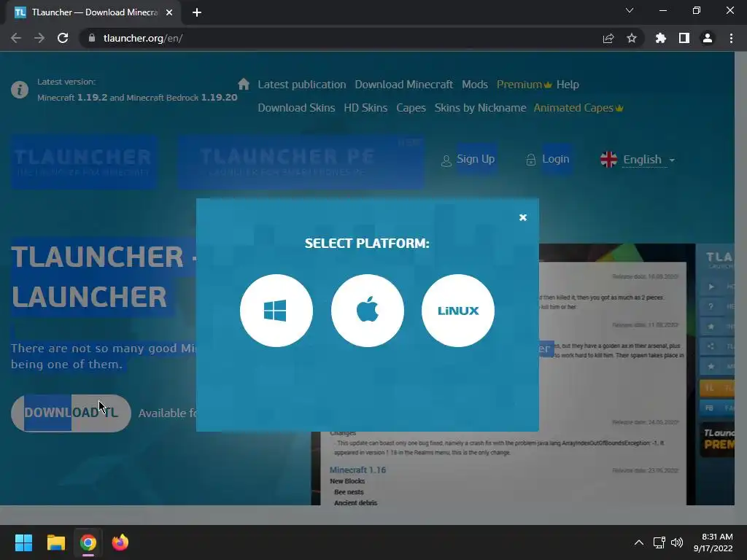The image size is (747, 560).
Task: Open the Latest publication menu link
Action: (302, 85)
